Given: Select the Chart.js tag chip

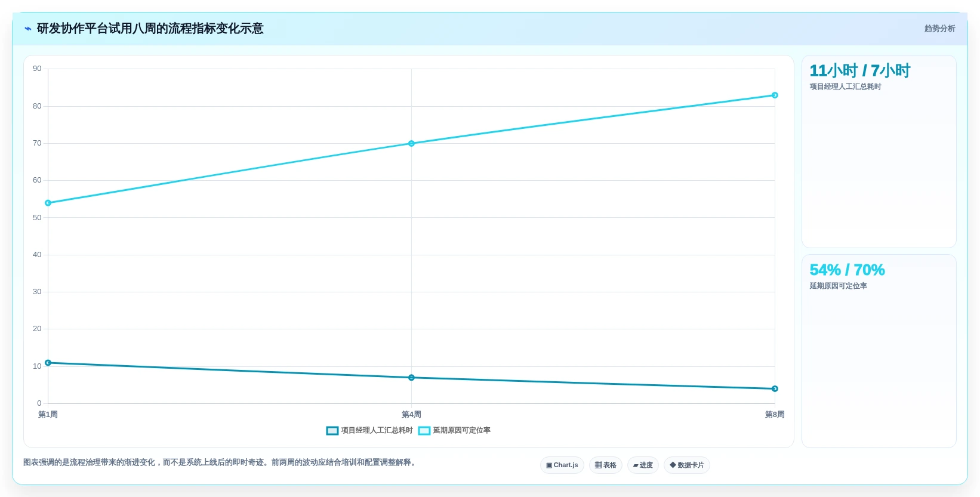Looking at the screenshot, I should pos(562,465).
